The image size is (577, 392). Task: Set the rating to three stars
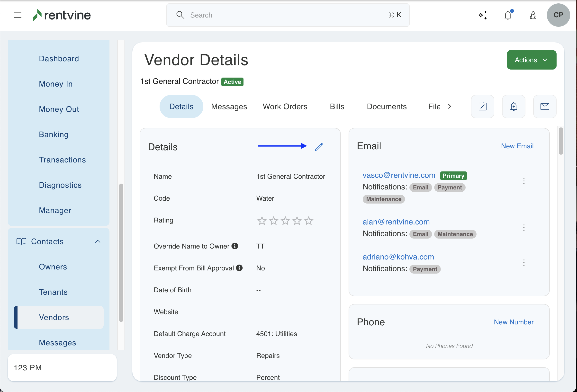[285, 221]
